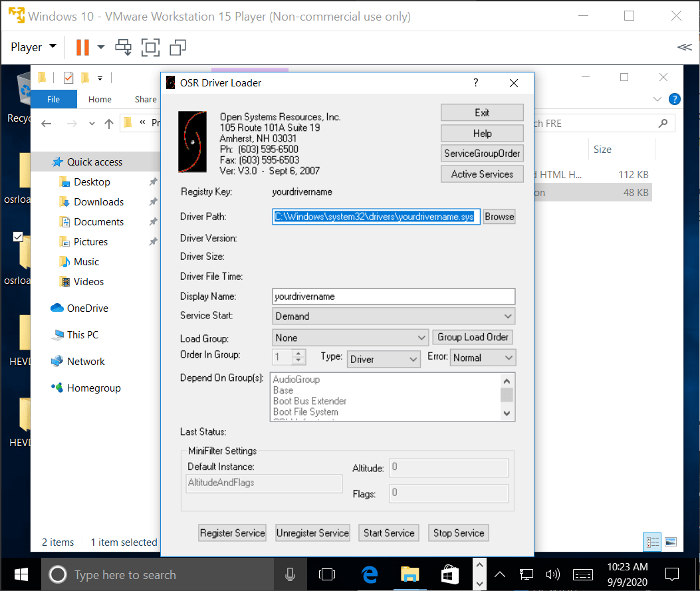700x591 pixels.
Task: Click the question mark help button in dialog title
Action: (476, 82)
